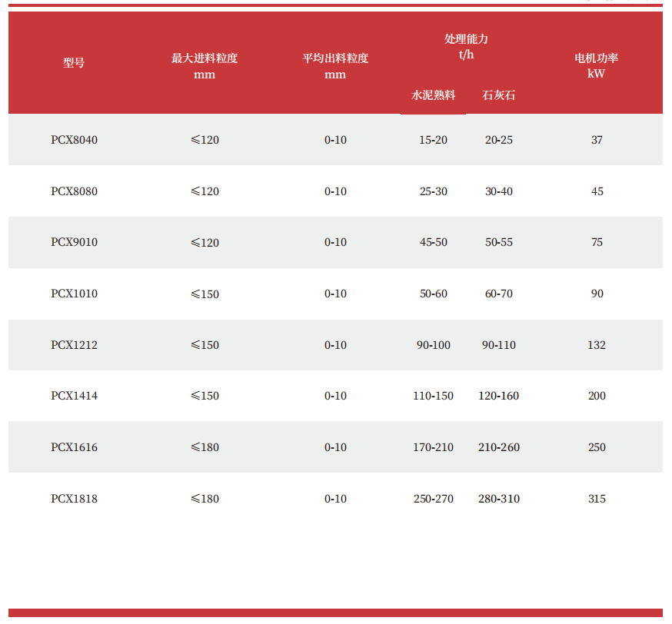This screenshot has height=624, width=672.
Task: Click the 电机功率 kW header
Action: click(x=597, y=66)
